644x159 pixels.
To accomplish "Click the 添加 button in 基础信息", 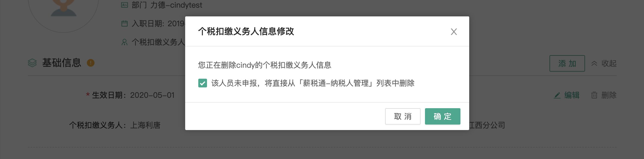I will (567, 63).
